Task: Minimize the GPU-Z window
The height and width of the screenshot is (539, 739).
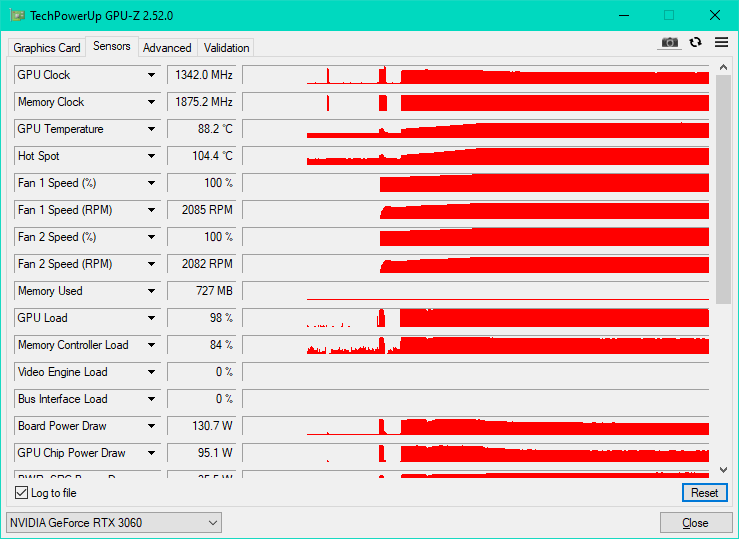Action: coord(624,16)
